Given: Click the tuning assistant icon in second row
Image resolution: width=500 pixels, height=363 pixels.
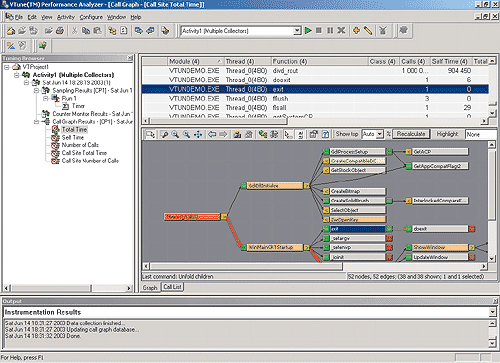Looking at the screenshot, I should click(x=43, y=45).
